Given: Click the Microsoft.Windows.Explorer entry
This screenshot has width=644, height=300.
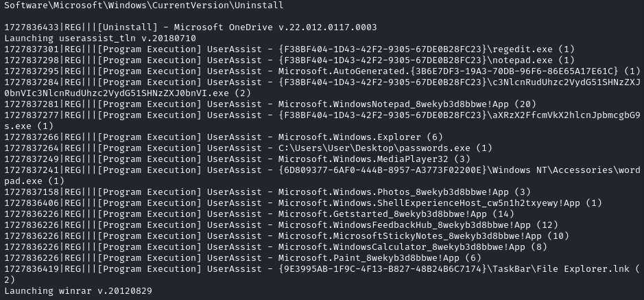Looking at the screenshot, I should coord(360,137).
